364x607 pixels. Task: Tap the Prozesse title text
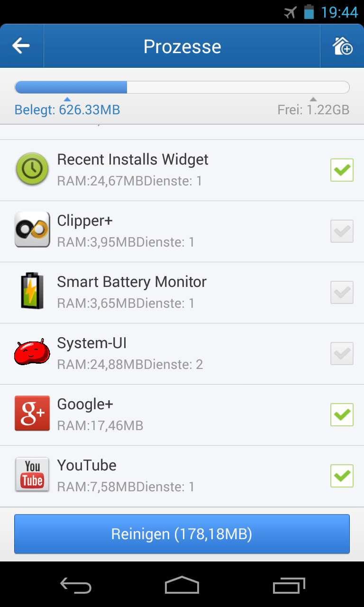pos(182,46)
